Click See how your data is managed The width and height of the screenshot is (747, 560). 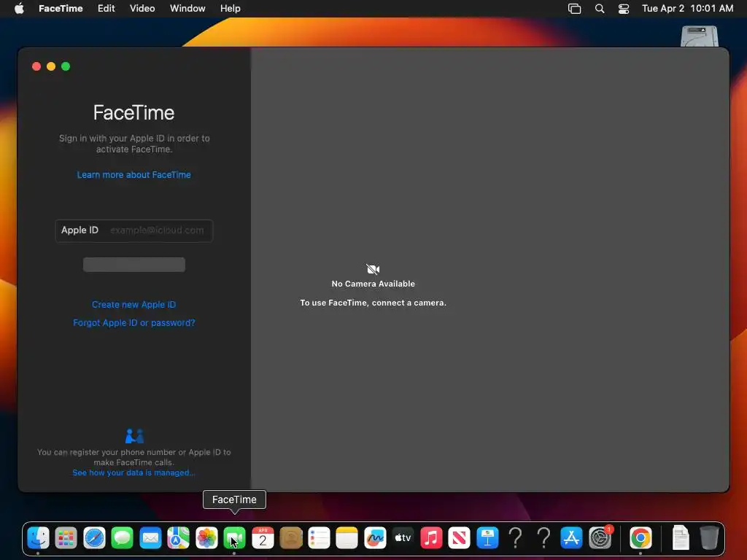pos(134,472)
